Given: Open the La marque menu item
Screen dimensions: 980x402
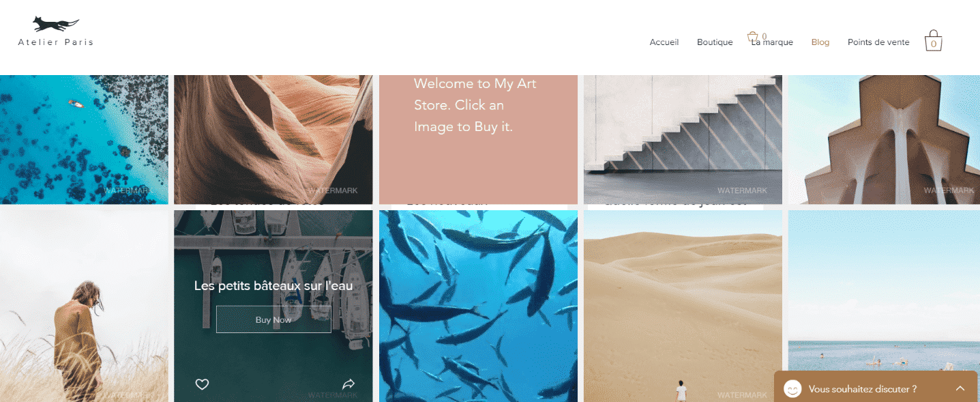Looking at the screenshot, I should (773, 42).
